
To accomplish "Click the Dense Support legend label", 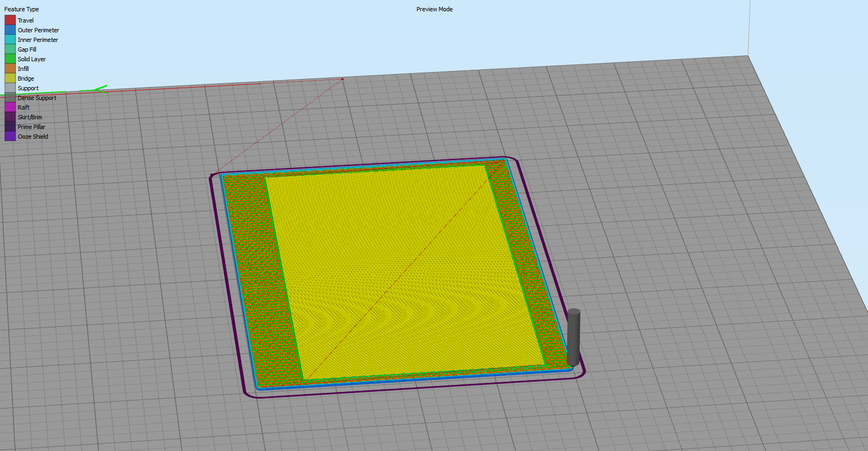I will (37, 98).
